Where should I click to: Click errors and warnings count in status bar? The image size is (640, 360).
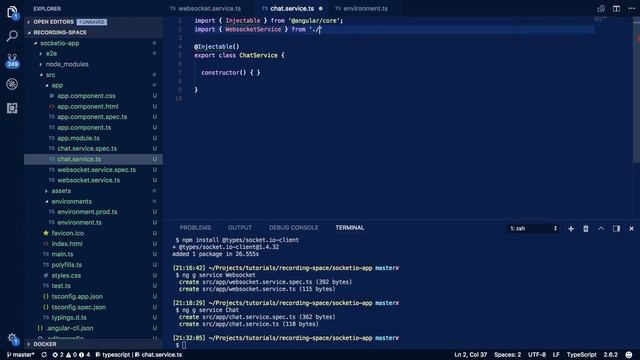coord(71,355)
